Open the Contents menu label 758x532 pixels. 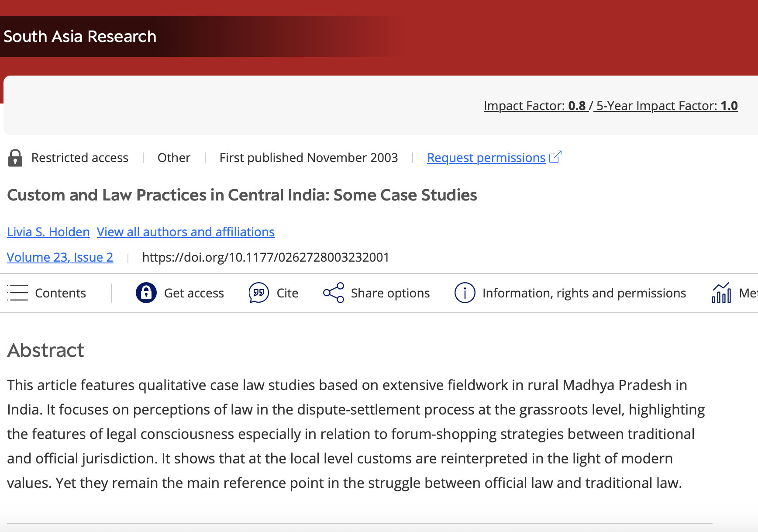pos(60,293)
